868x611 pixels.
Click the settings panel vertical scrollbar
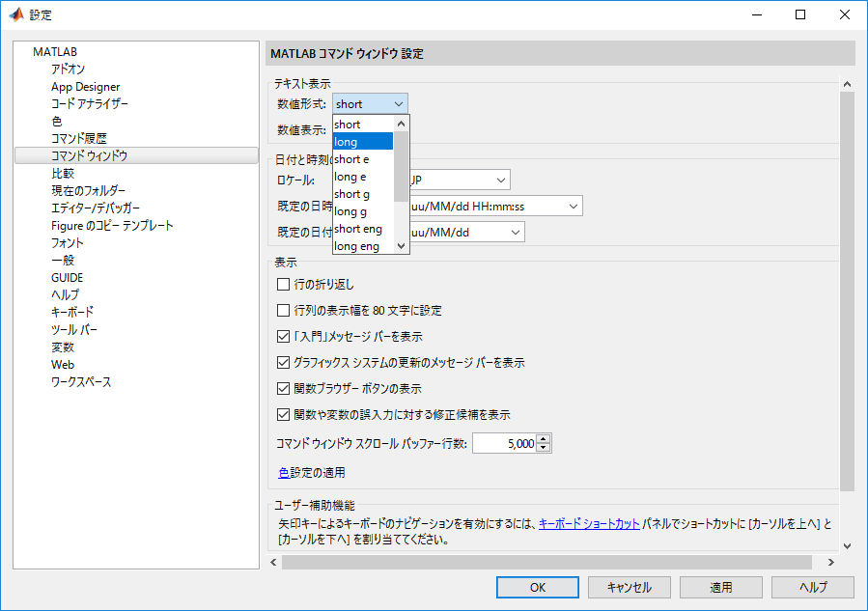point(847,292)
